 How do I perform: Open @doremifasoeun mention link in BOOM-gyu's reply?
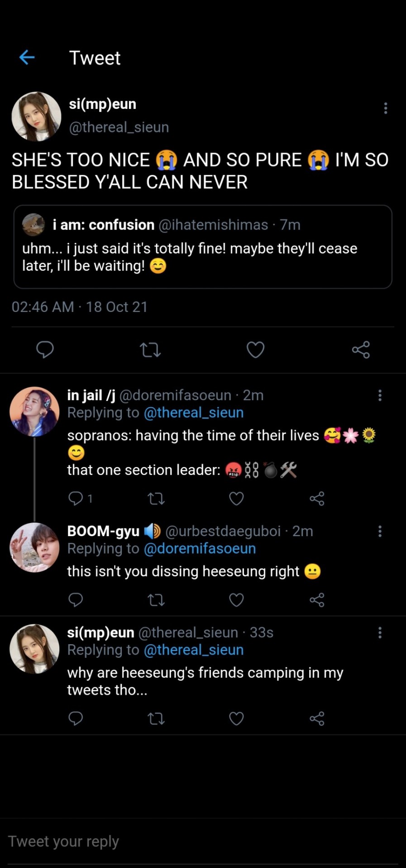click(200, 549)
